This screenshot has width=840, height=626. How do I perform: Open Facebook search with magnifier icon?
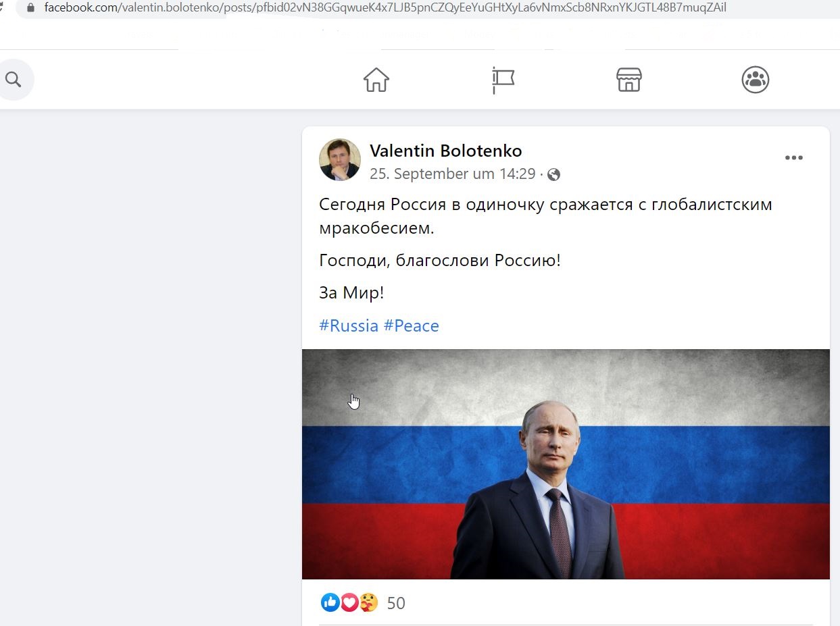pos(13,80)
